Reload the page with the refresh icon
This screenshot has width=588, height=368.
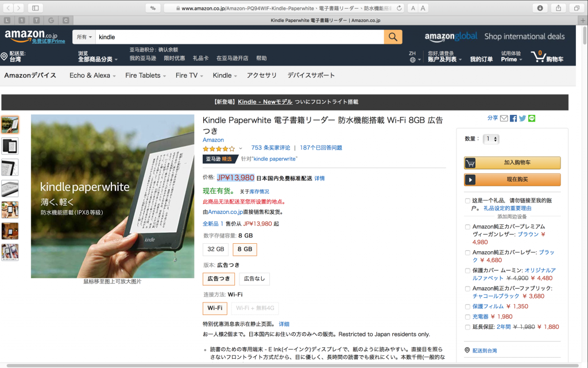(399, 8)
